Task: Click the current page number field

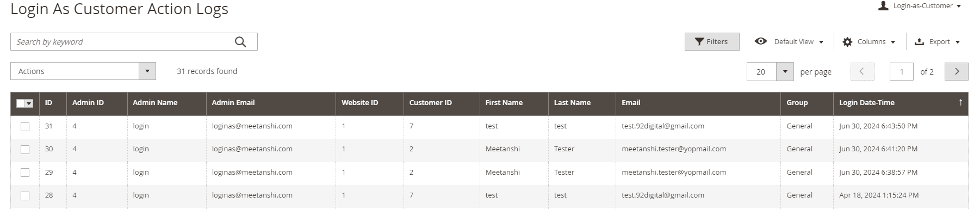Action: tap(902, 71)
